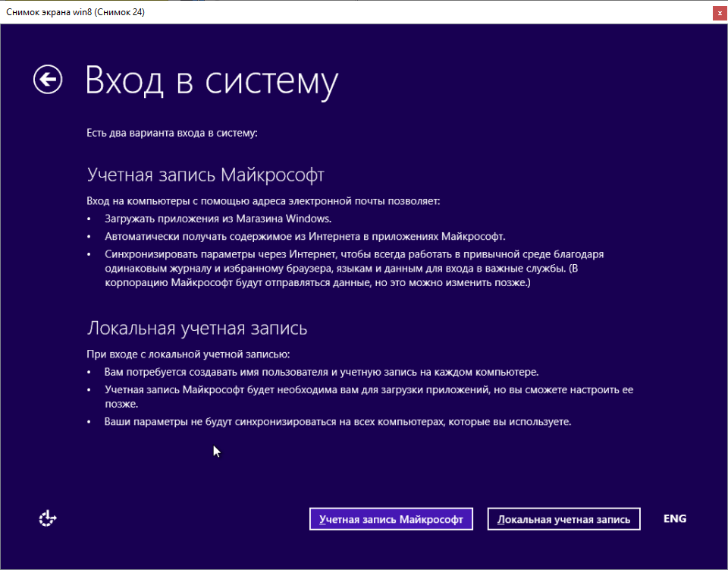
Task: Click the window title Снимок экрана win8 (Снимок 24)
Action: tap(75, 12)
